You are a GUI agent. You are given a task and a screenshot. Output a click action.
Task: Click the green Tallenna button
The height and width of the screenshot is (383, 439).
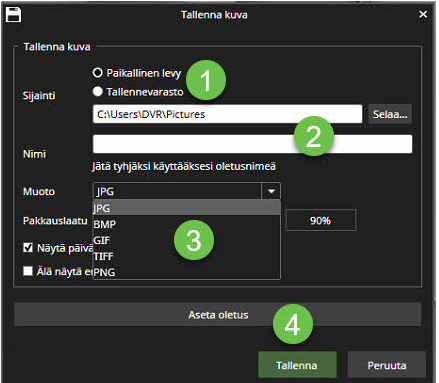(297, 365)
